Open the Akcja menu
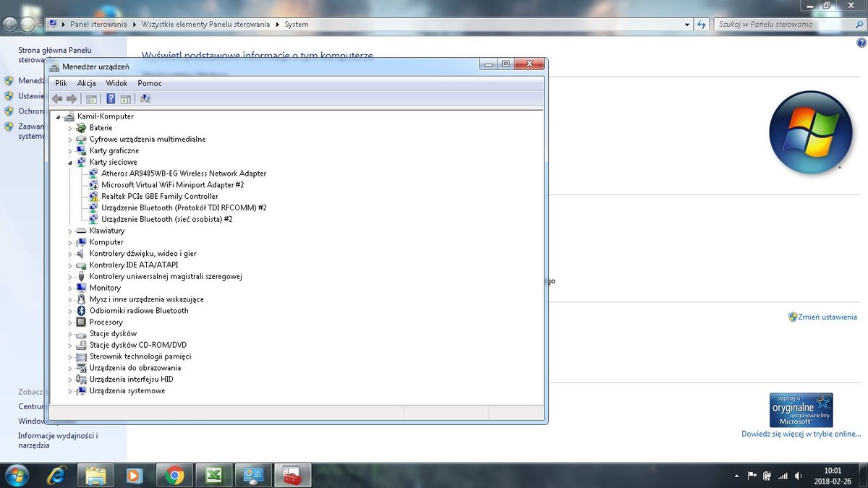Image resolution: width=868 pixels, height=488 pixels. (86, 83)
